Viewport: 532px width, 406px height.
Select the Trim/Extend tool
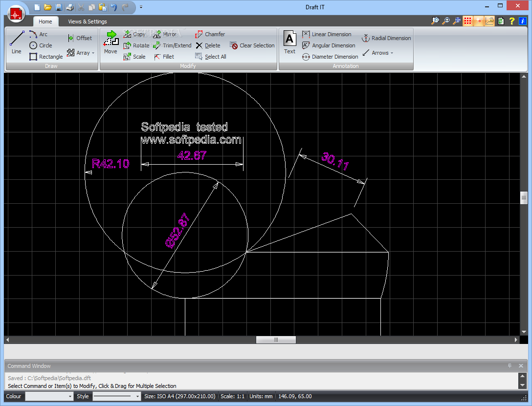pos(172,45)
